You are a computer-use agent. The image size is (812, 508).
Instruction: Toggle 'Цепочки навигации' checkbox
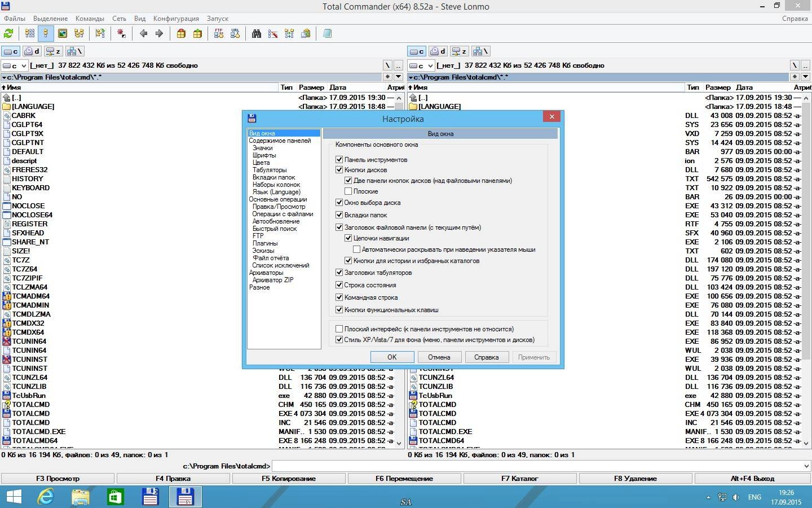(x=348, y=238)
